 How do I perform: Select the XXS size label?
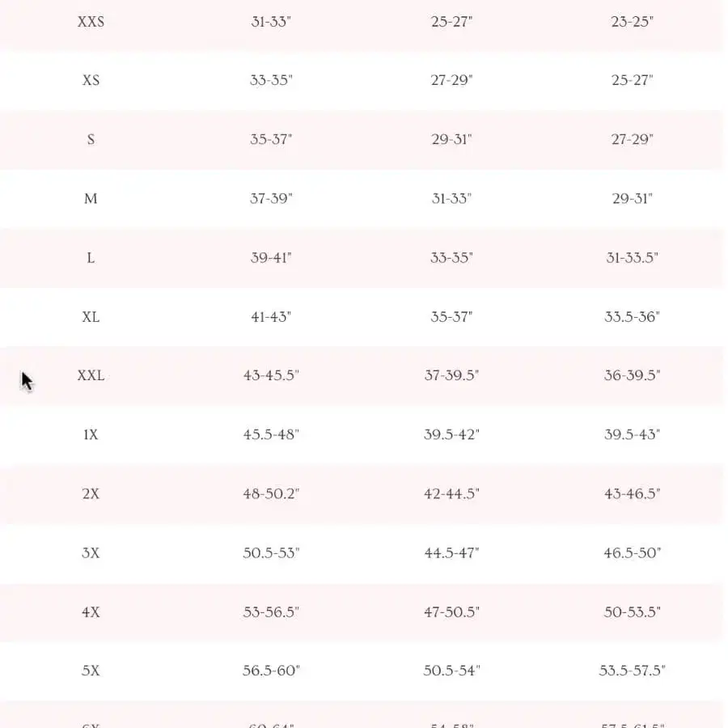91,22
